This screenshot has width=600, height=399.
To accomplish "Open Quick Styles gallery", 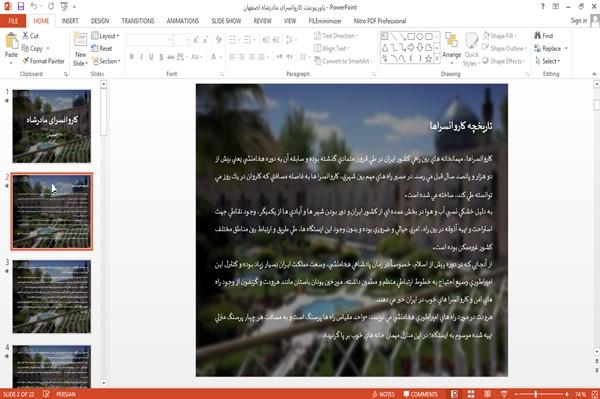I will click(x=471, y=49).
